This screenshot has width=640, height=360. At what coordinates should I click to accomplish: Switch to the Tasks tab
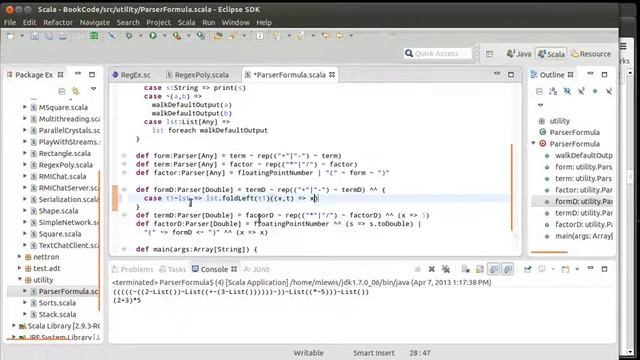[x=172, y=269]
